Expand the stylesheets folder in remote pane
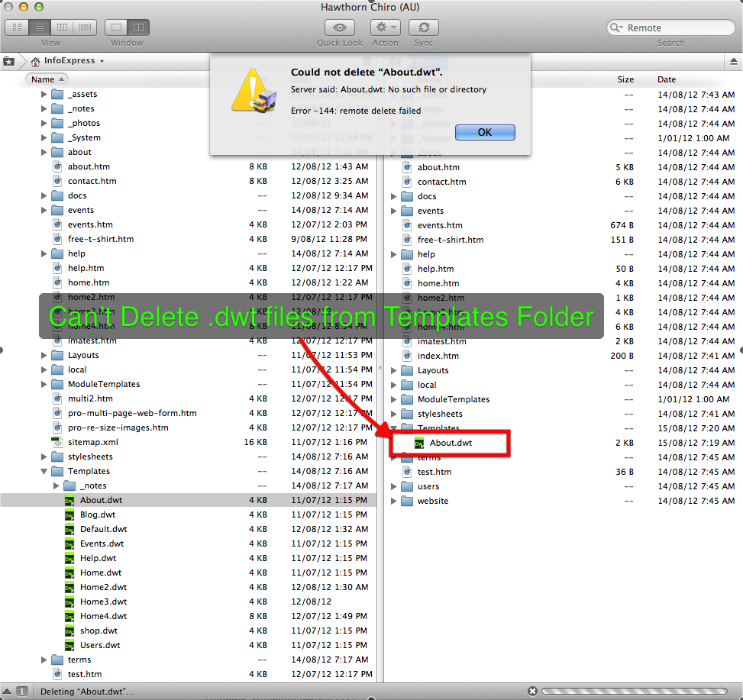Viewport: 743px width, 700px height. click(392, 413)
